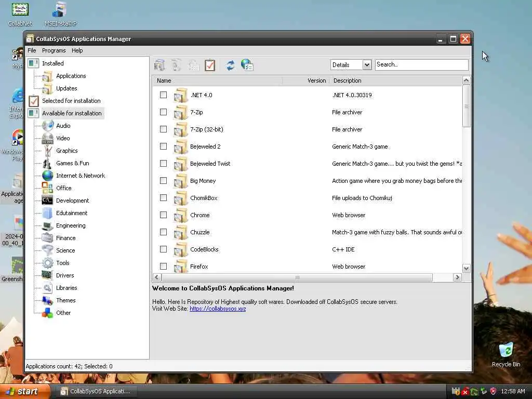The image size is (532, 399).
Task: Open the Audio category
Action: (63, 126)
